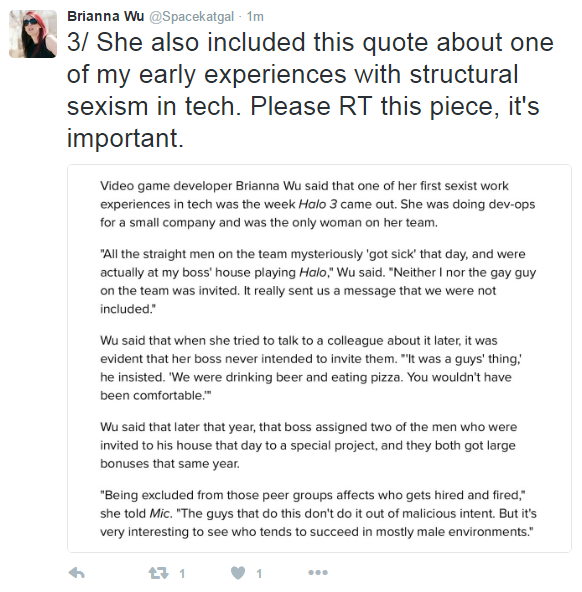Viewport: 582px width, 592px height.
Task: Click the italic Halo 3 title text
Action: coord(317,204)
